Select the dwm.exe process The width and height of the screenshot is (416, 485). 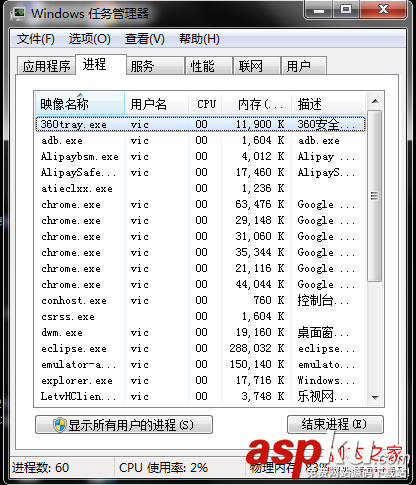200,332
